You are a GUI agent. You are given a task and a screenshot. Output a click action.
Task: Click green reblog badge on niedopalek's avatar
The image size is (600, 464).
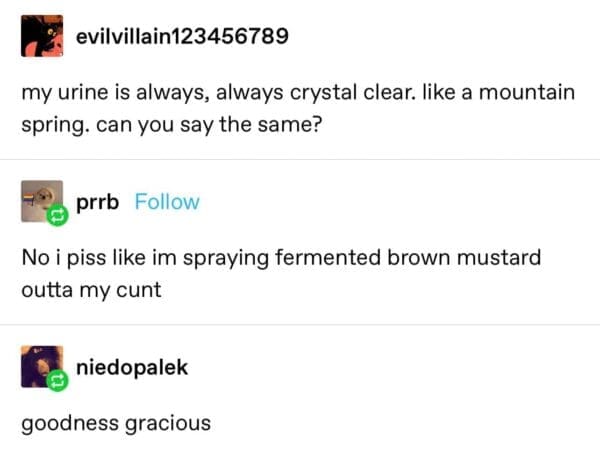pos(57,381)
